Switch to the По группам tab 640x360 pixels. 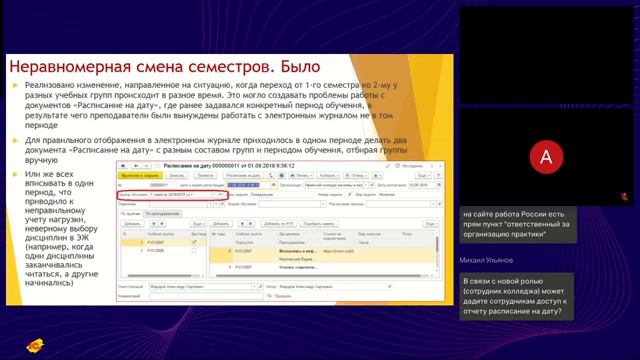click(x=130, y=213)
